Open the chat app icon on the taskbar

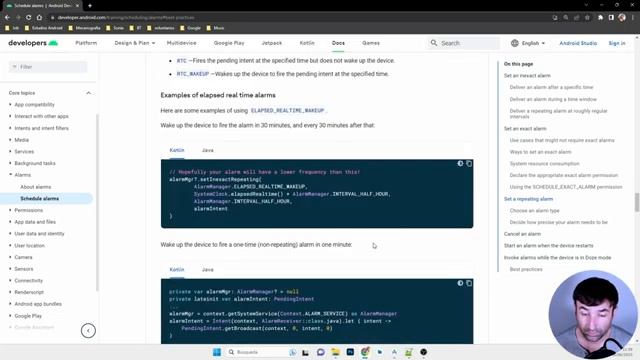click(320, 352)
